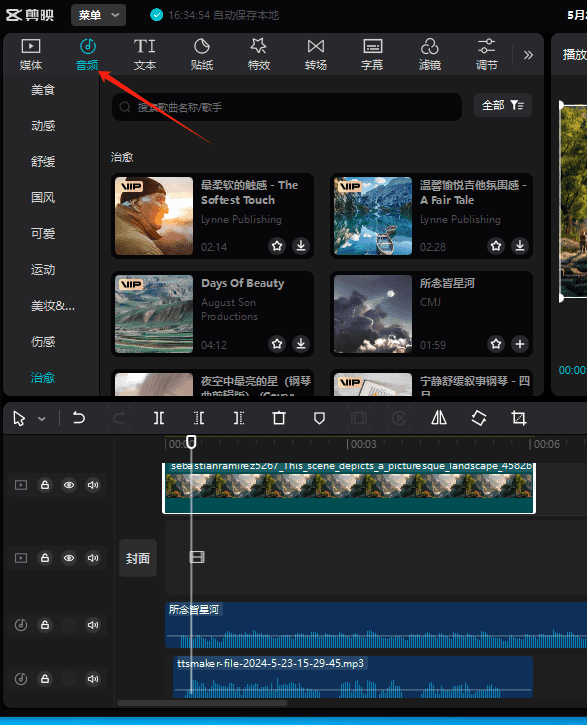Viewport: 587px width, 725px height.
Task: Preview The Softest Touch thumbnail
Action: (x=154, y=216)
